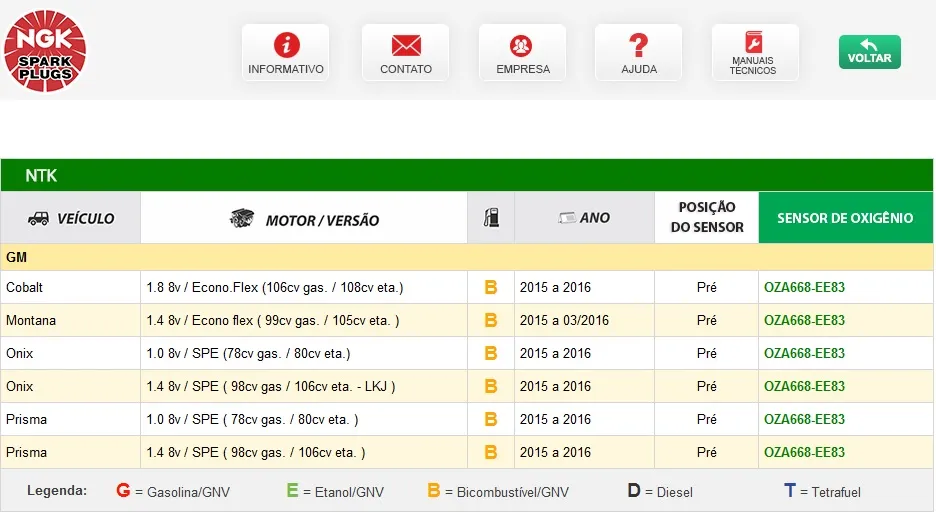
Task: Open the Informativo info icon
Action: click(x=286, y=45)
